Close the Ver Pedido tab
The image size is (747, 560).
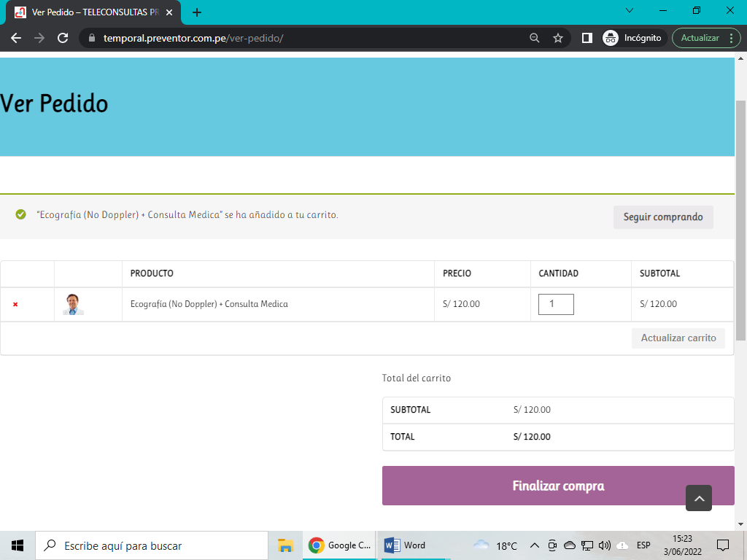pos(169,12)
